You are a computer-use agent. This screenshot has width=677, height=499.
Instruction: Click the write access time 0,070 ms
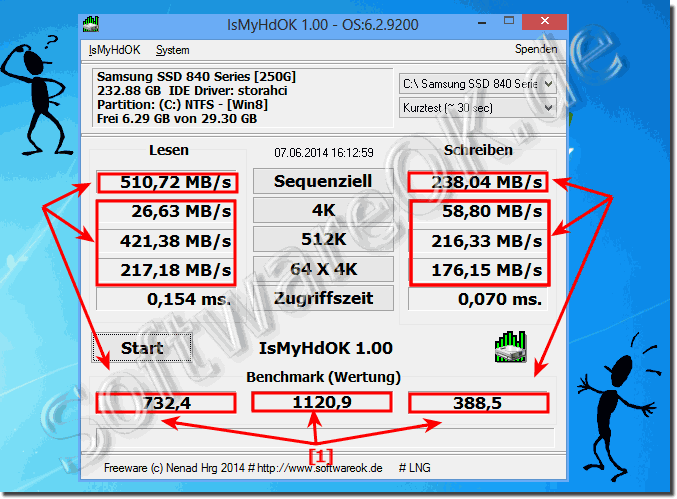[478, 299]
